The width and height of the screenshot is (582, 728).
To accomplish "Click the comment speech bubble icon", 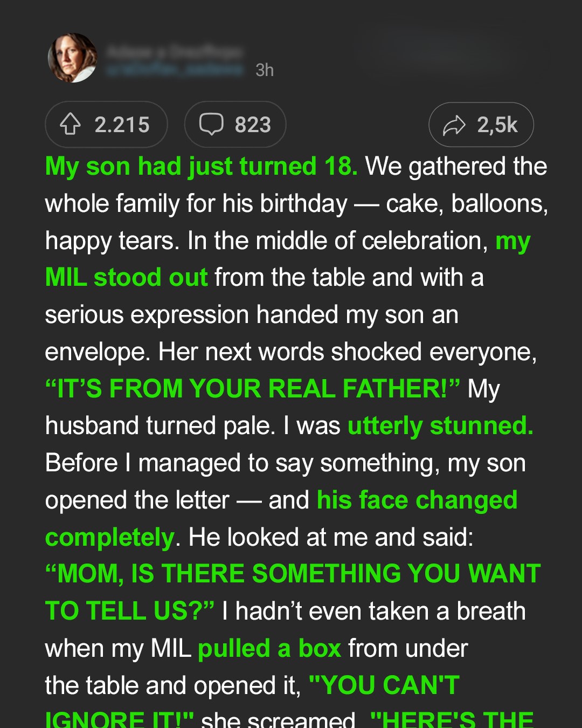I will pyautogui.click(x=211, y=125).
